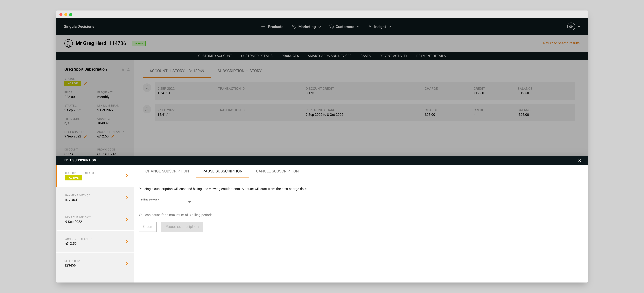Expand the Referer ID row
The image size is (644, 293).
click(127, 263)
